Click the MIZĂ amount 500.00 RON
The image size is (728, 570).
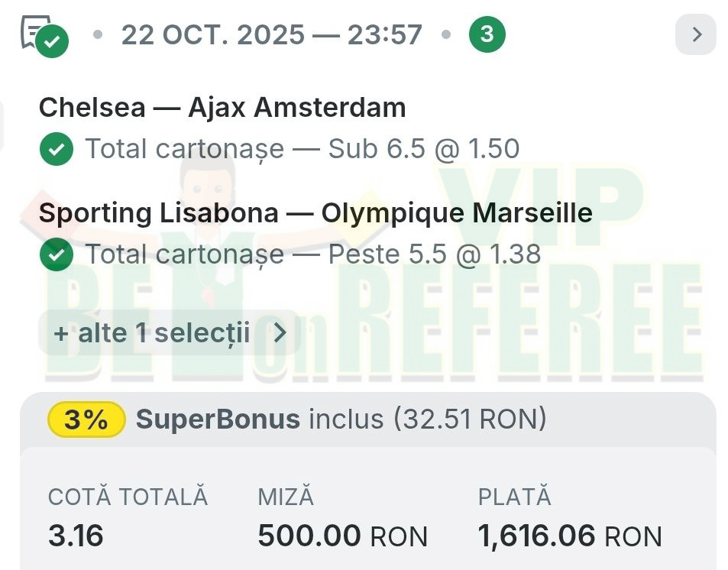pos(341,536)
